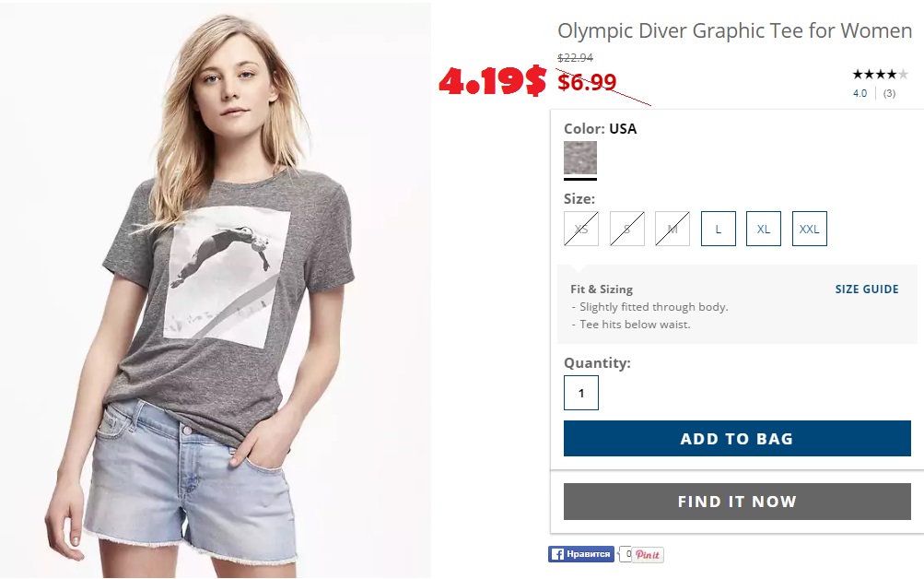This screenshot has width=924, height=579.
Task: Open the 4.0 rating score link
Action: (x=860, y=93)
